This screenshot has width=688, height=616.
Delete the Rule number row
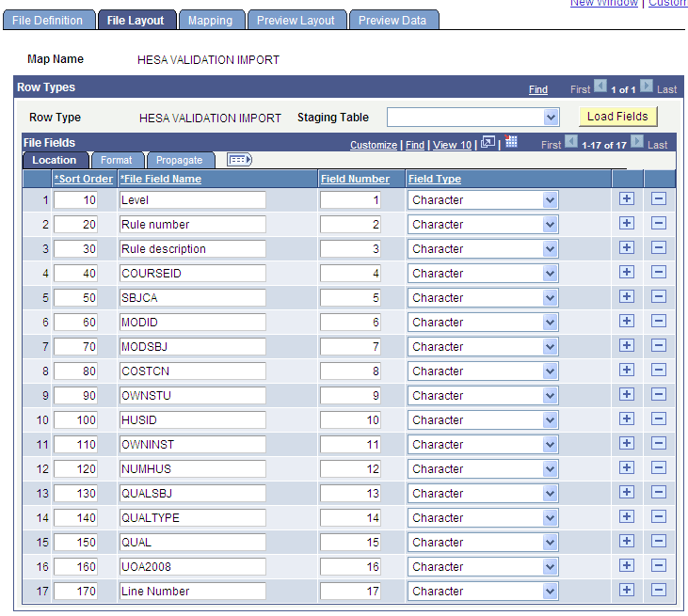click(x=659, y=224)
